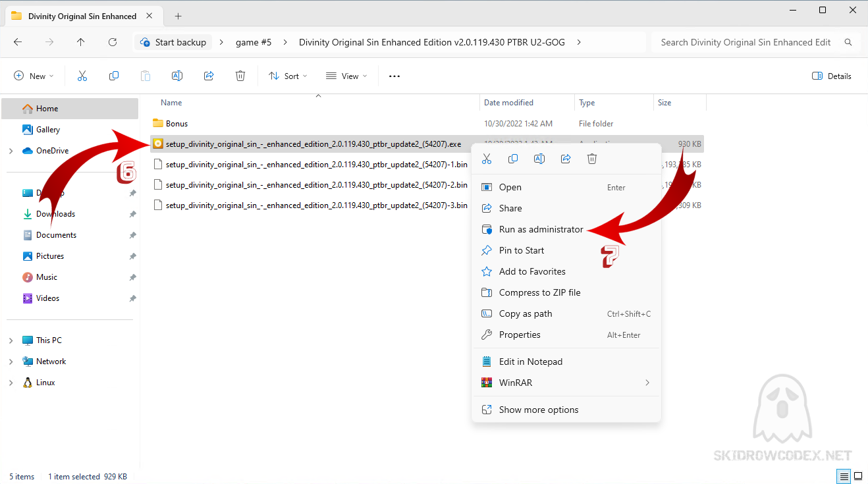Refresh the current folder
Screen dimensions: 868x484
(x=112, y=42)
